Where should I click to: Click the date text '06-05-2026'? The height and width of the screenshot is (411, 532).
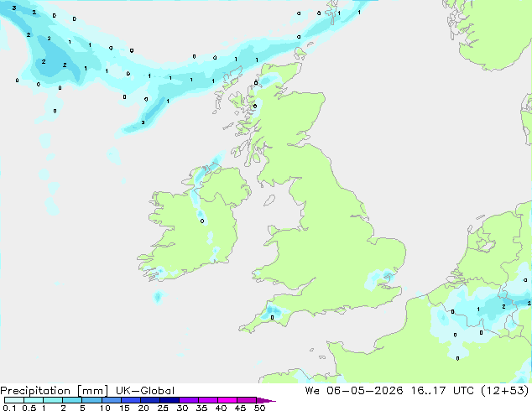click(x=365, y=391)
